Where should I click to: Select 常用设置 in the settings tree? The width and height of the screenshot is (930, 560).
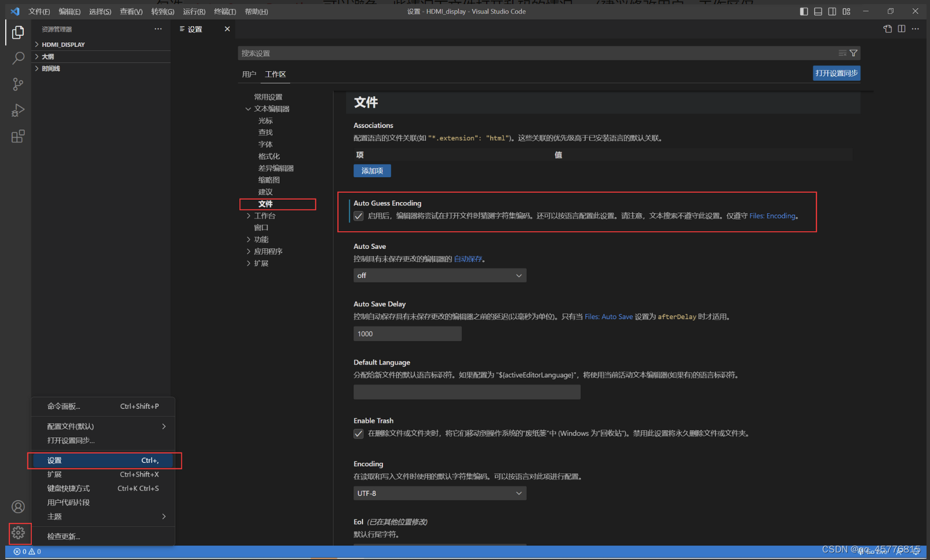pos(268,97)
